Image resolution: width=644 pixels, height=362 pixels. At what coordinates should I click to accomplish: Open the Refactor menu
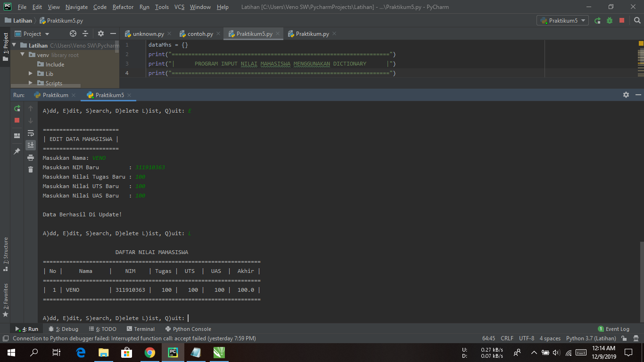coord(123,7)
